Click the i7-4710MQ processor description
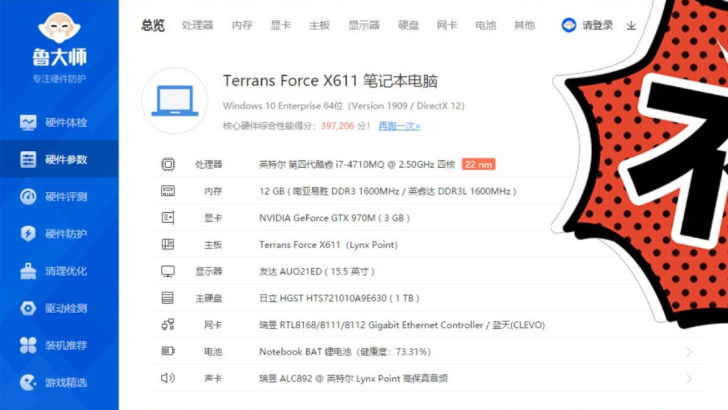The image size is (728, 410). [357, 164]
